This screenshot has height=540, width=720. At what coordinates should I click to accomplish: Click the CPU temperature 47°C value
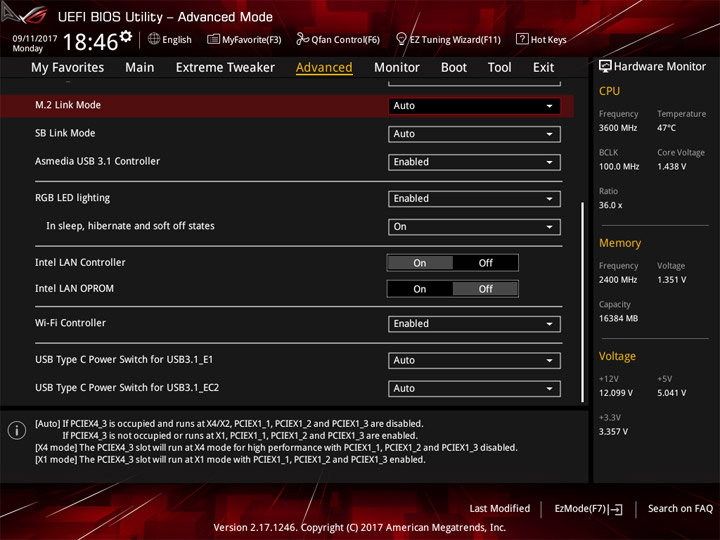tap(666, 128)
